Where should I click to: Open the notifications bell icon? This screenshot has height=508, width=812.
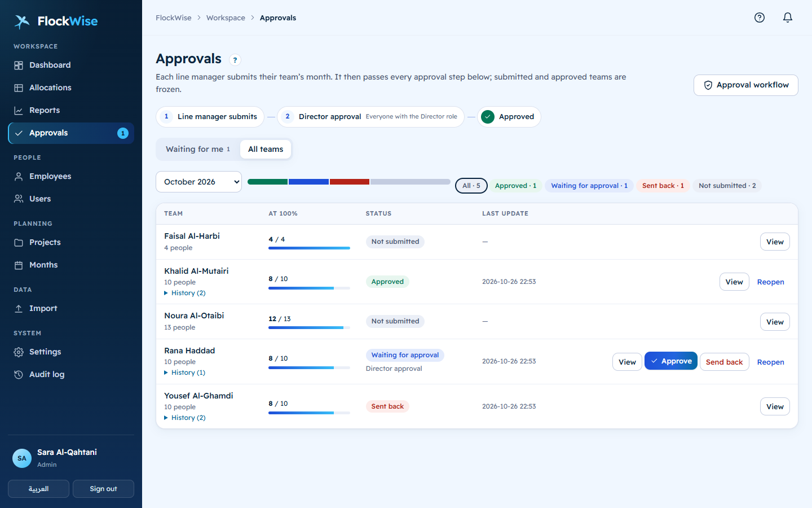[x=788, y=17]
